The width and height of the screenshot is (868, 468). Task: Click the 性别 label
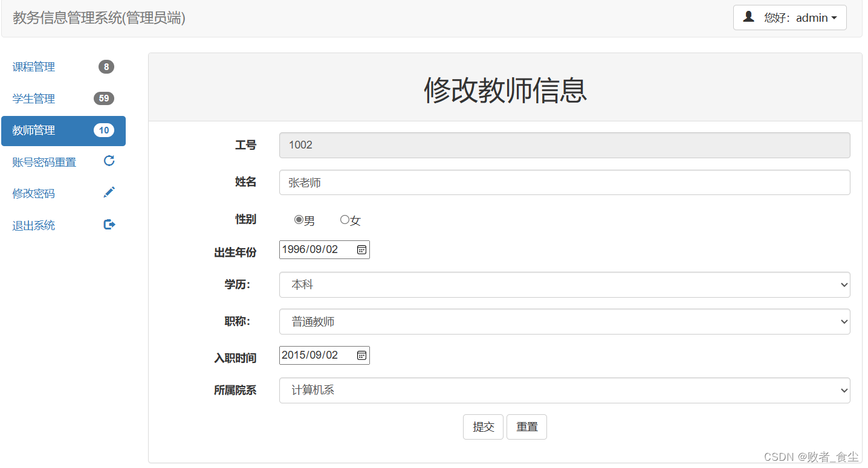(x=245, y=219)
